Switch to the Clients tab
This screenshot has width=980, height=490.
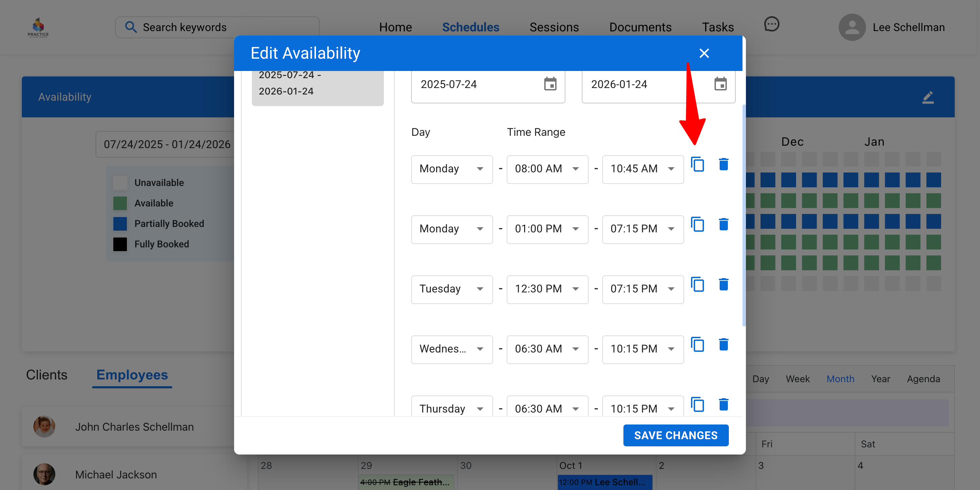(46, 375)
